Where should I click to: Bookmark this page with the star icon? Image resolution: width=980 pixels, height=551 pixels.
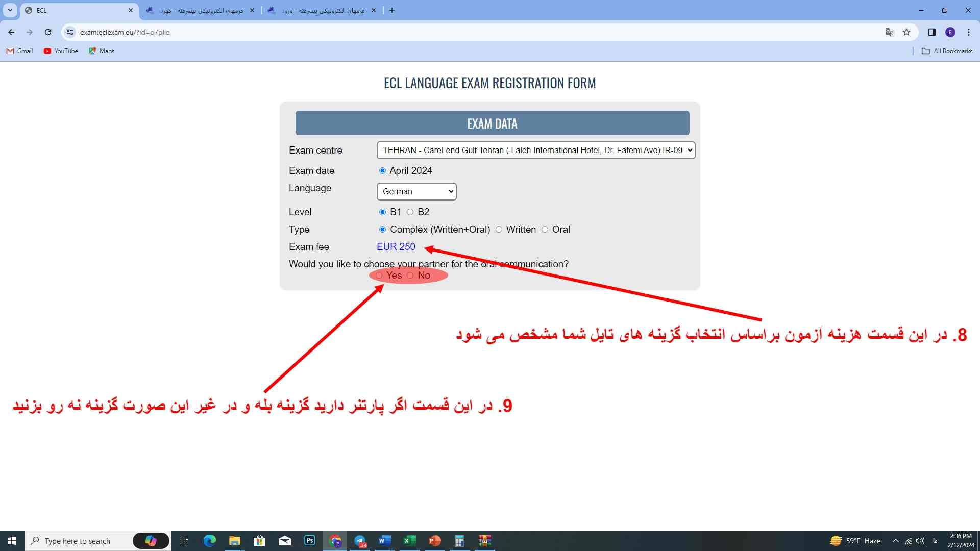[x=907, y=32]
